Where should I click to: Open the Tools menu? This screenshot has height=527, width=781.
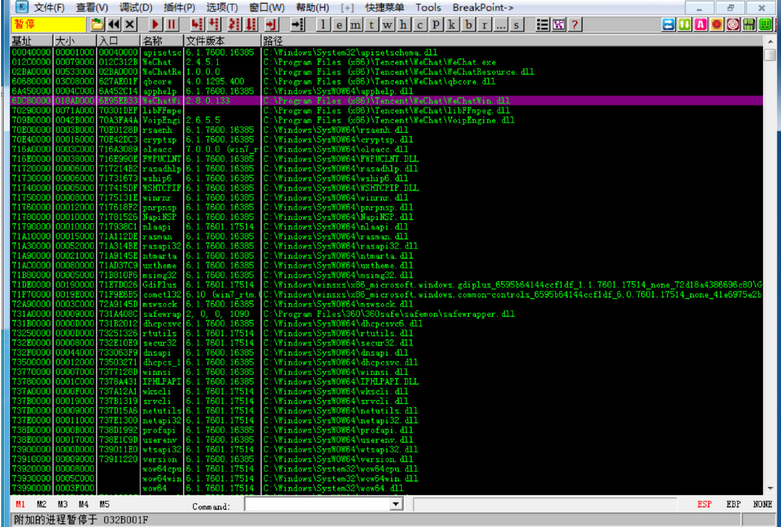tap(428, 7)
